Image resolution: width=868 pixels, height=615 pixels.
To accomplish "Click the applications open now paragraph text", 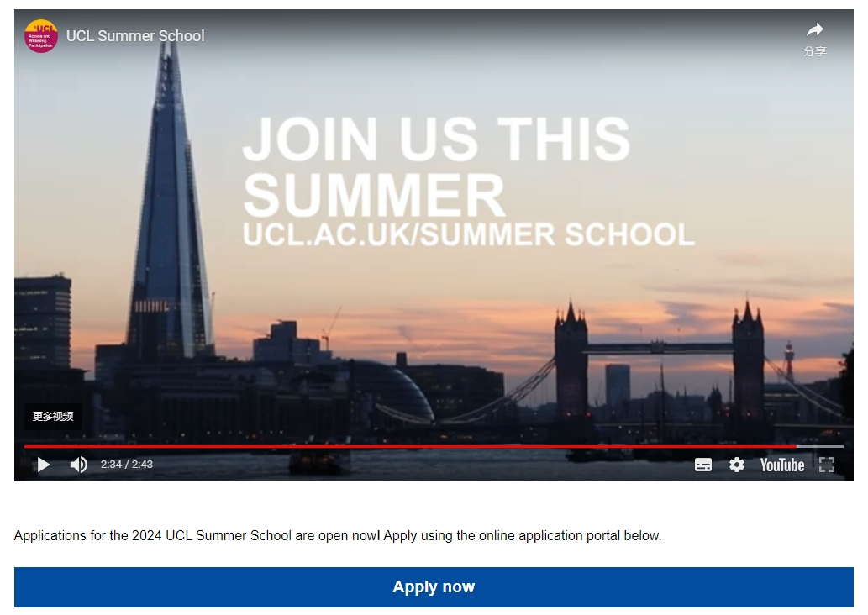I will 338,536.
